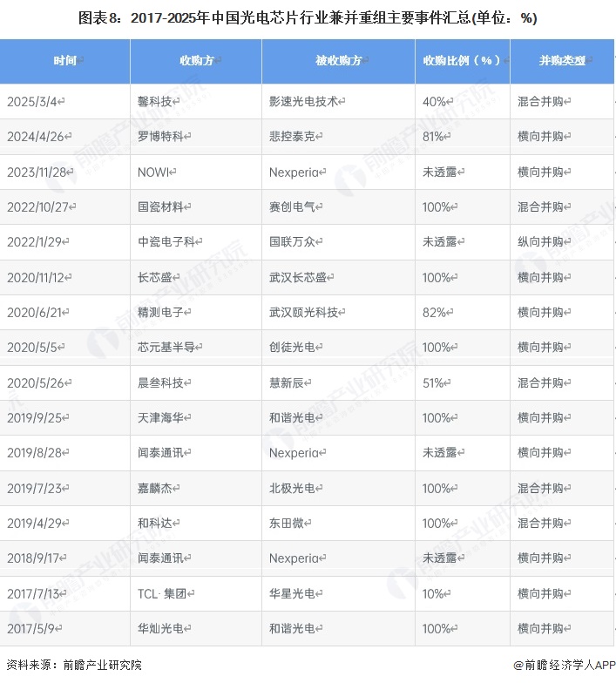Click the 并购类型 column header
The image size is (616, 683).
pos(562,61)
